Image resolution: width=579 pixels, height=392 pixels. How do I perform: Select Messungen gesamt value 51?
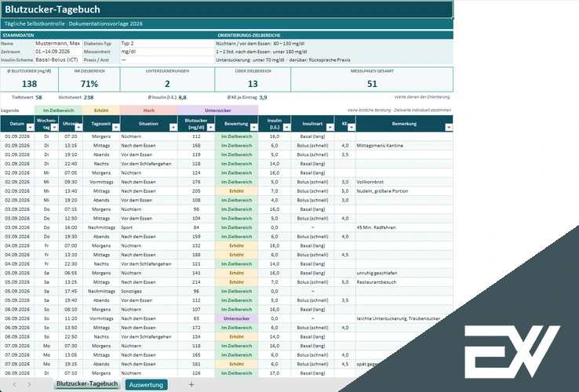pyautogui.click(x=372, y=84)
